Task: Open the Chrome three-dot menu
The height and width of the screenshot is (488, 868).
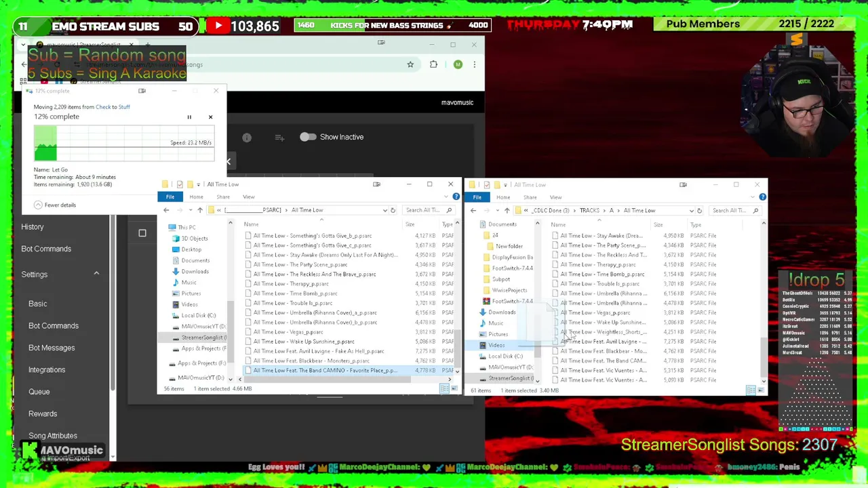Action: 475,64
